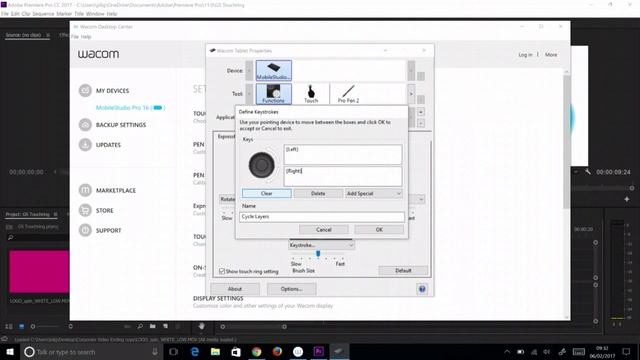The height and width of the screenshot is (360, 640).
Task: Click the help question mark icon
Action: pos(422,289)
